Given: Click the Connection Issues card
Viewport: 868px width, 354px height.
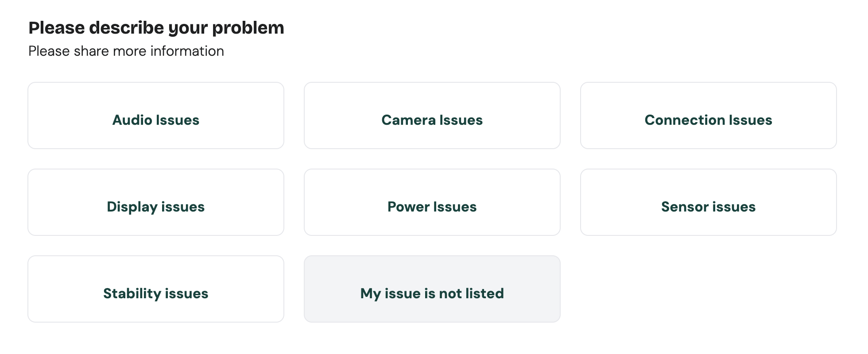Looking at the screenshot, I should 708,116.
